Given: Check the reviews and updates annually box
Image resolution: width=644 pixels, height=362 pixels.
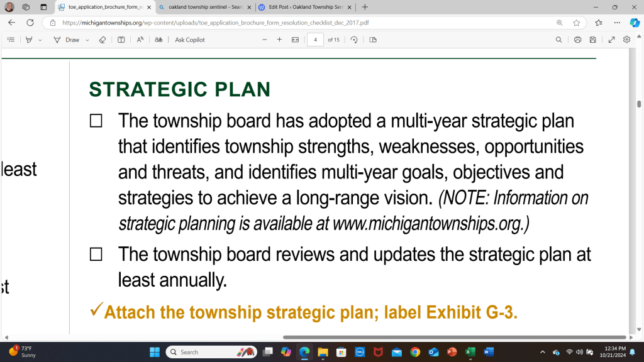Looking at the screenshot, I should [96, 255].
